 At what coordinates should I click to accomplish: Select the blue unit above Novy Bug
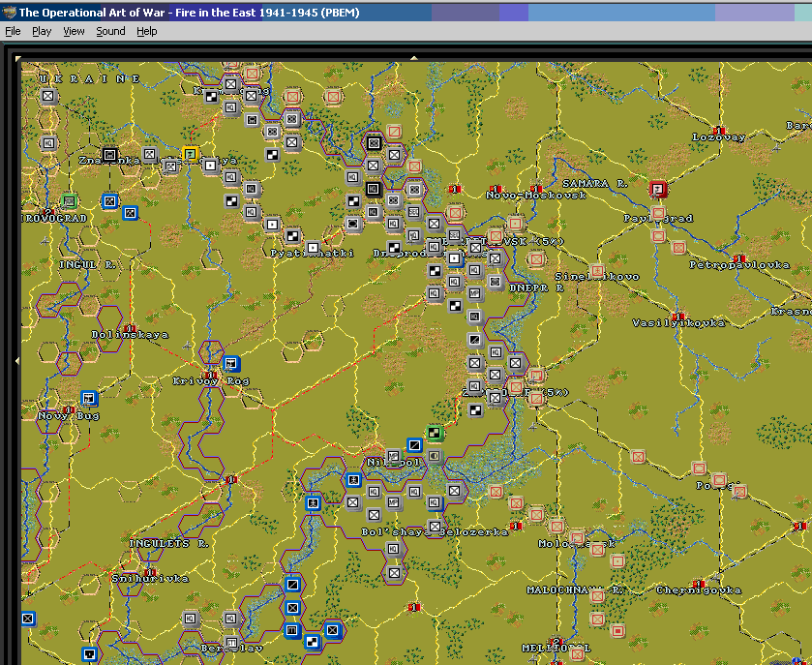click(89, 398)
